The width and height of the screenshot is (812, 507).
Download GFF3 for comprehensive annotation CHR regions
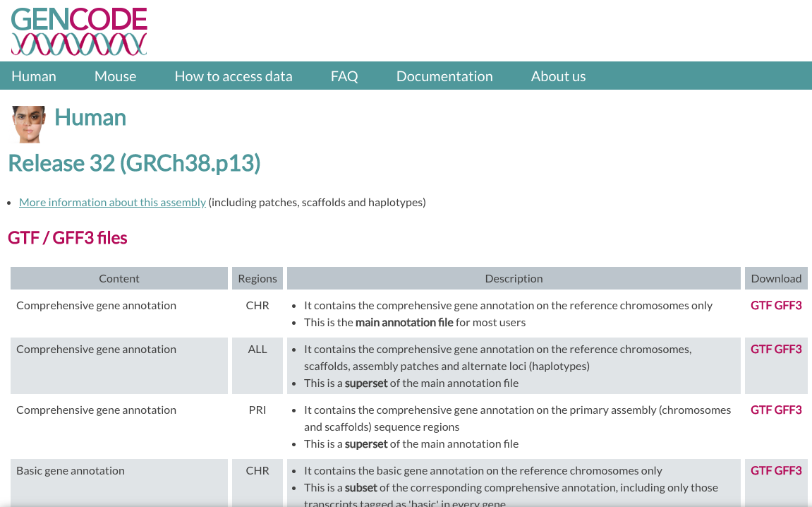pos(788,306)
